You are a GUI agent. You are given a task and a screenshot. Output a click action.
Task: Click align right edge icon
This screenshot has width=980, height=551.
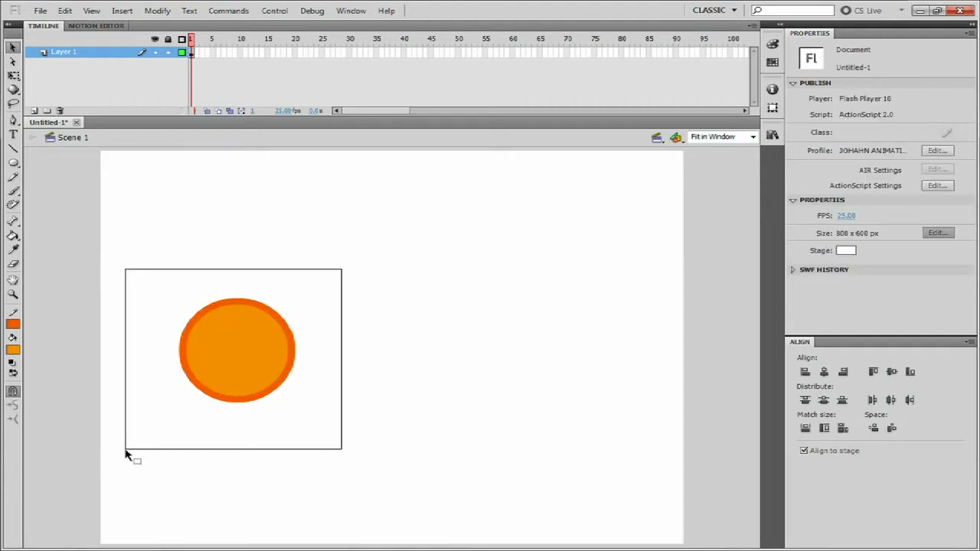843,372
